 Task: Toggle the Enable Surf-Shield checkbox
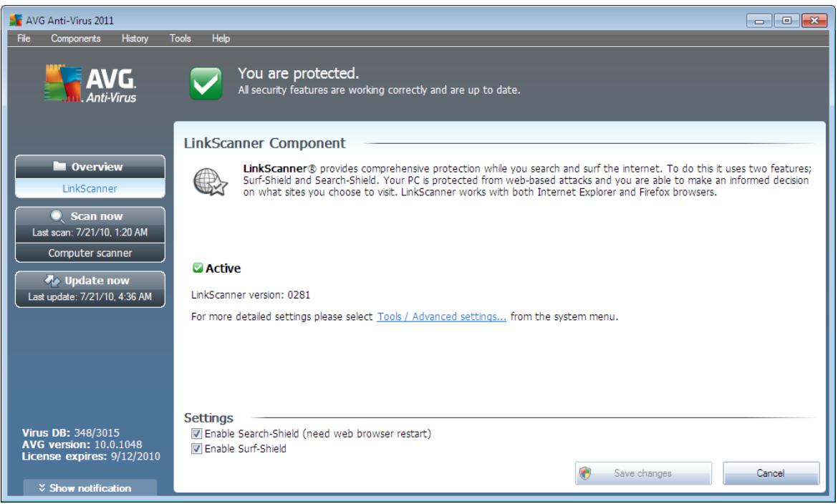tap(197, 448)
